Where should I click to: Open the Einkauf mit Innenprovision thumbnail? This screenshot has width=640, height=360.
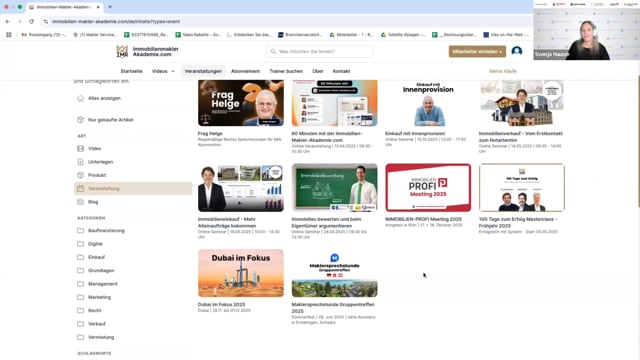(428, 103)
